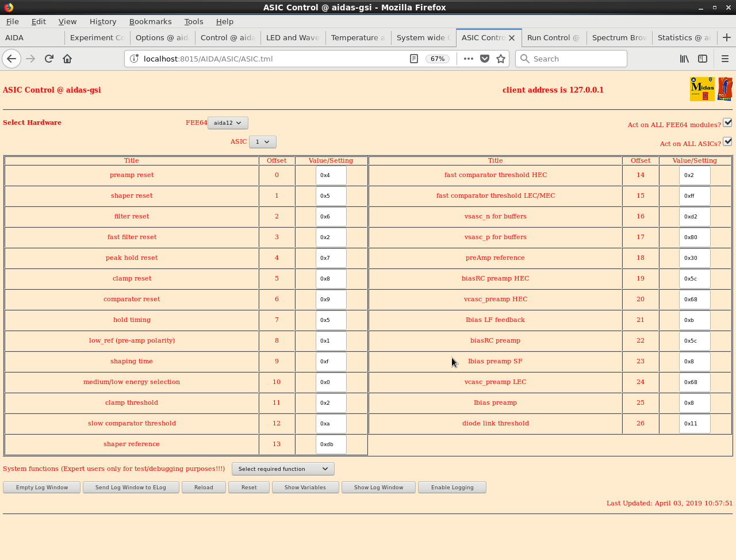Edit fast comparator threshold HEC value
736x560 pixels.
point(695,175)
